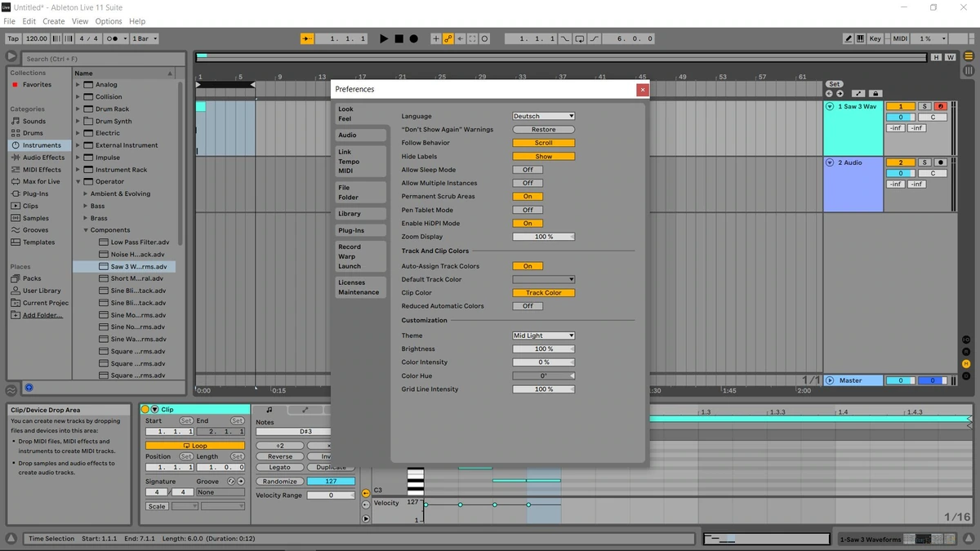Screen dimensions: 980x551
Task: Click the Randomize velocity button
Action: (x=280, y=482)
